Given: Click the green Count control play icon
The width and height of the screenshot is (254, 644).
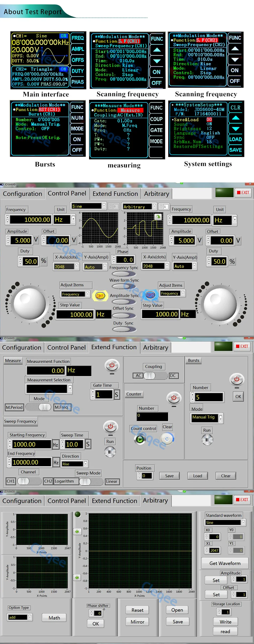Looking at the screenshot, I should click(140, 439).
